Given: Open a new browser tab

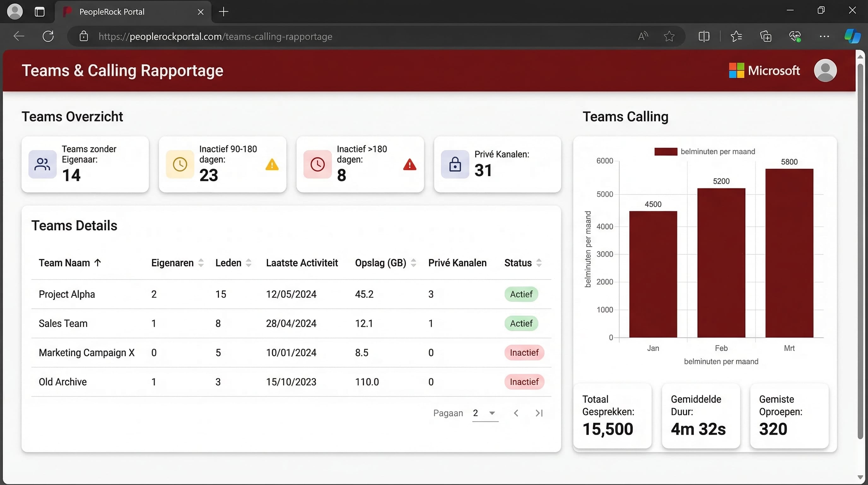Looking at the screenshot, I should [x=223, y=11].
